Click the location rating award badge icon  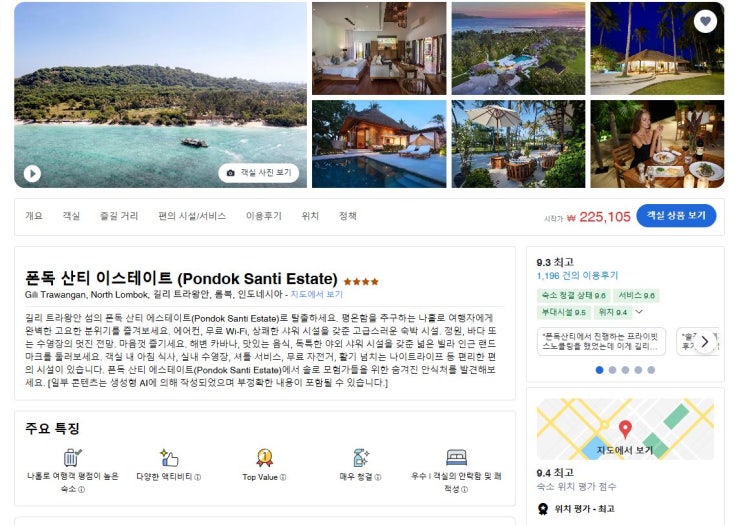point(543,509)
